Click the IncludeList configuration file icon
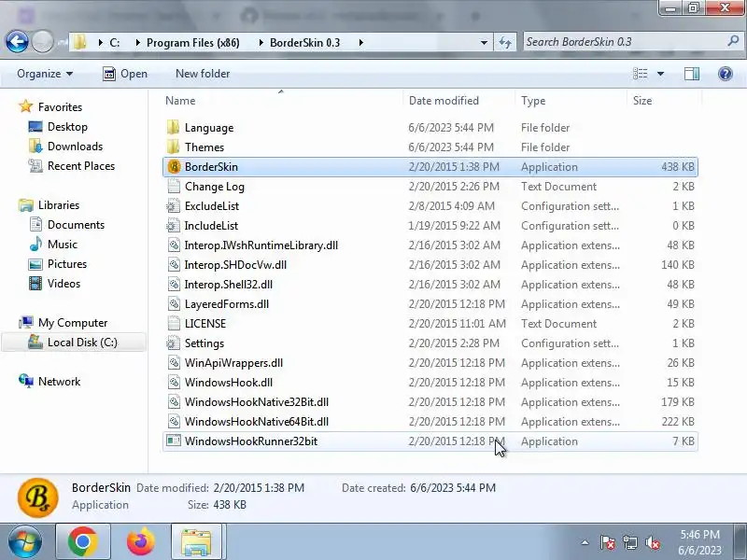Screen dimensions: 747x560 coord(174,225)
